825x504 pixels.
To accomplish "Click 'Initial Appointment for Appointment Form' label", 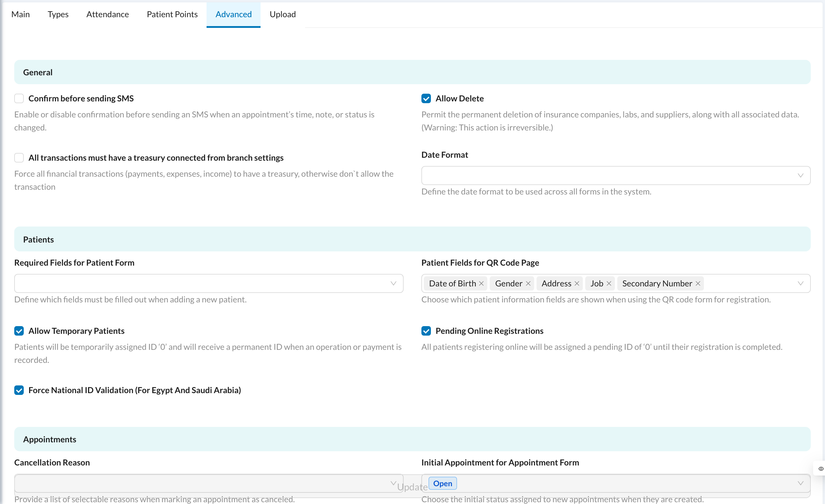I will point(500,462).
